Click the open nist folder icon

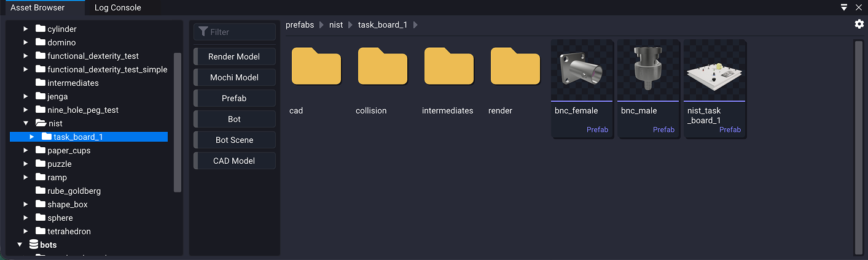coord(41,123)
